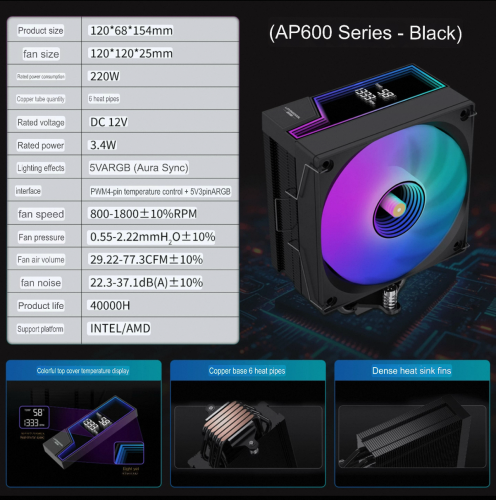Click the fan noise label
This screenshot has height=500, width=496.
pyautogui.click(x=41, y=283)
